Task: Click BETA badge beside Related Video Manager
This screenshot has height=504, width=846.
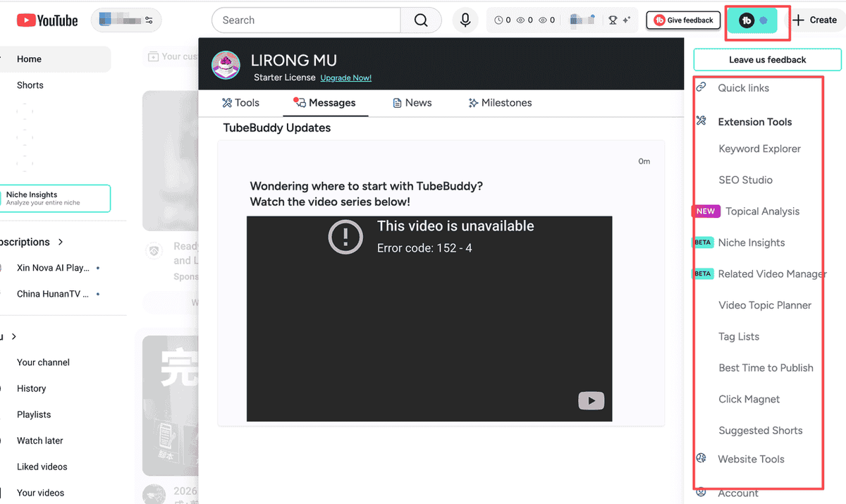Action: [x=703, y=273]
